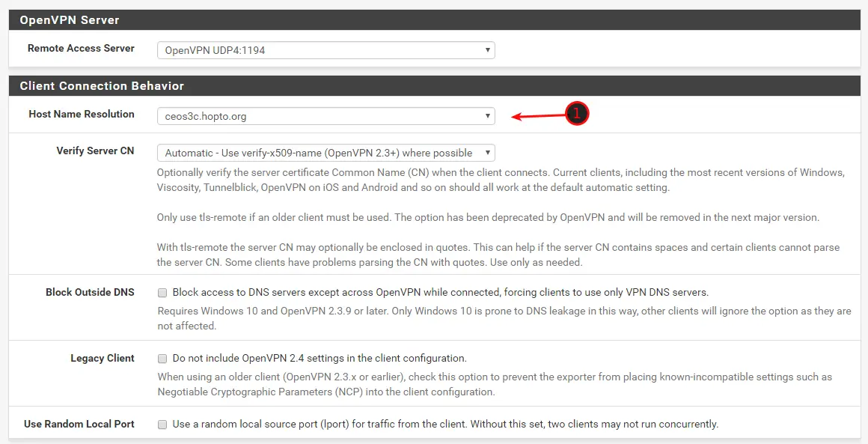
Task: Open the Verify Server CN dropdown
Action: [x=325, y=153]
